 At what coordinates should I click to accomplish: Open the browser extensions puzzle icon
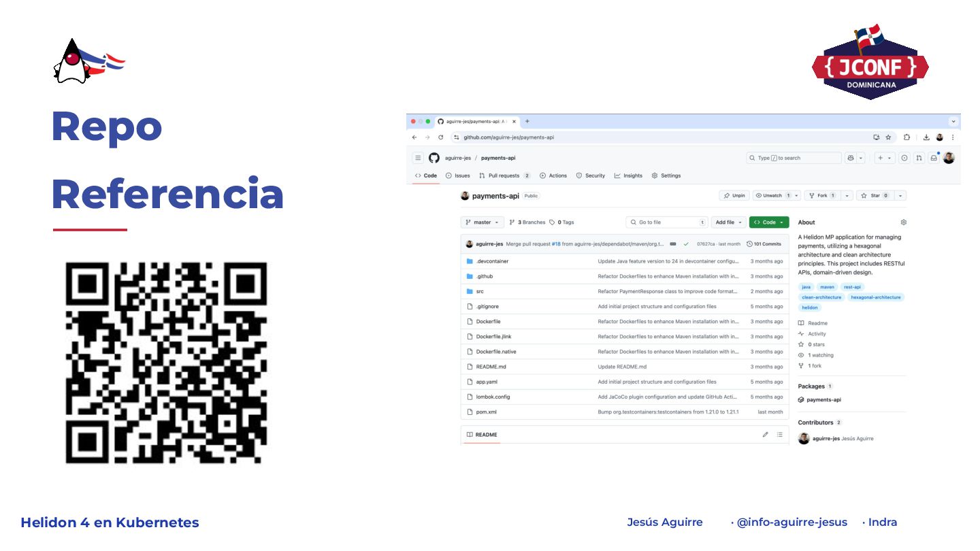click(x=906, y=137)
